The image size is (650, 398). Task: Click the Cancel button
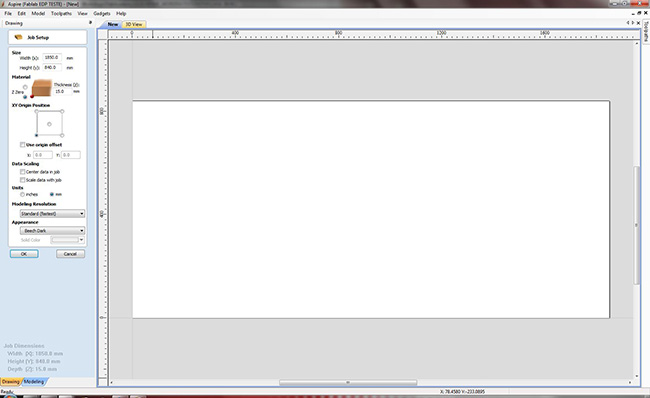(x=70, y=254)
